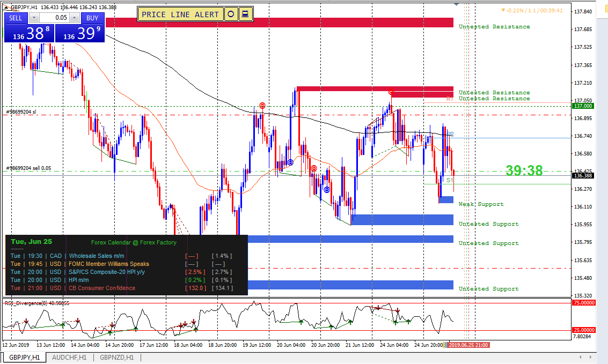Click the red 2019.06.25 21:00 time label
Viewport: 608px width, 364px height.
[469, 345]
